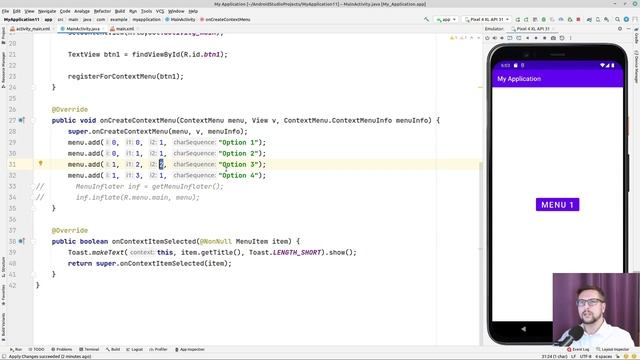Open the Layout Inspector panel
The image size is (640, 360).
[x=613, y=349]
